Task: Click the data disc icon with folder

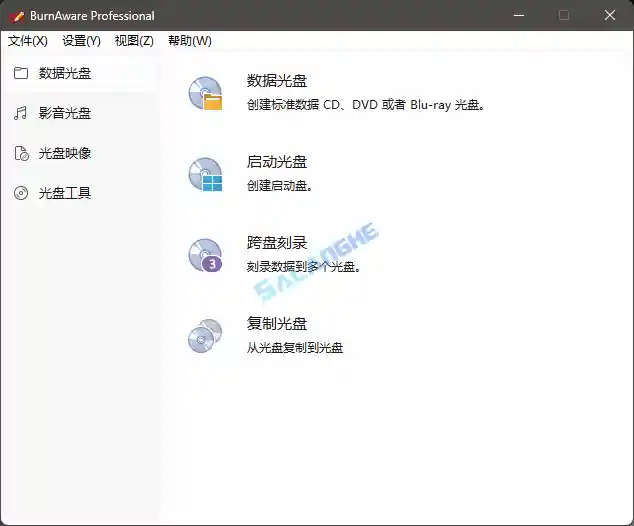Action: tap(205, 93)
